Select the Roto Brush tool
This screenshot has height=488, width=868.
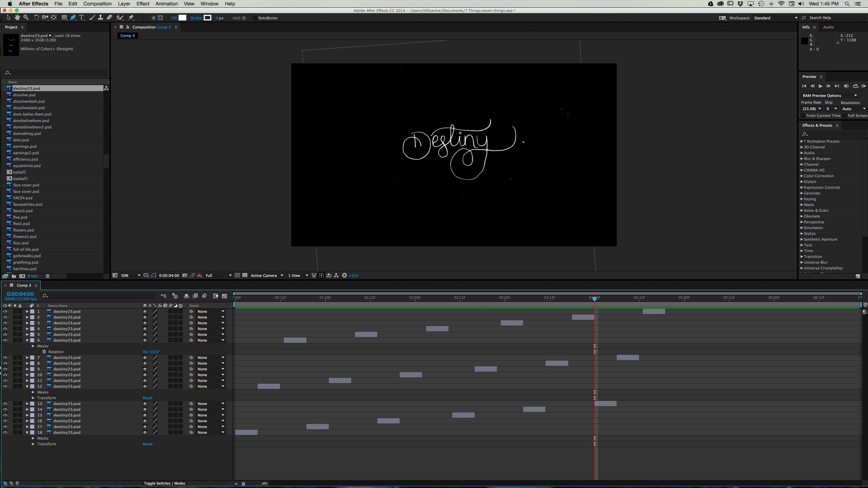pos(120,18)
